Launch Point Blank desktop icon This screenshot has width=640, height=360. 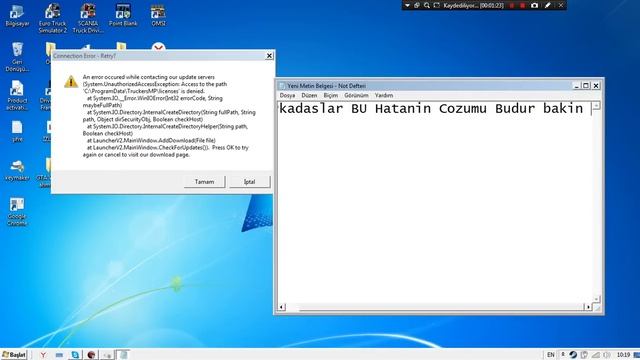click(x=123, y=16)
